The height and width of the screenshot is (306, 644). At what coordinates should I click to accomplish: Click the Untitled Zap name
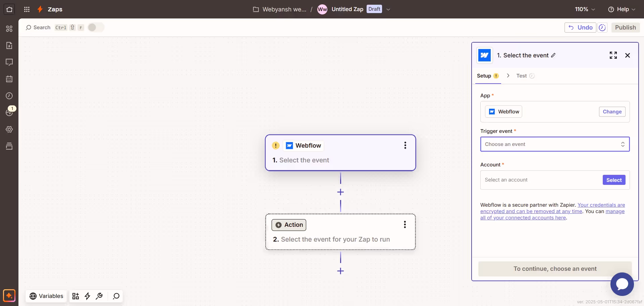347,9
